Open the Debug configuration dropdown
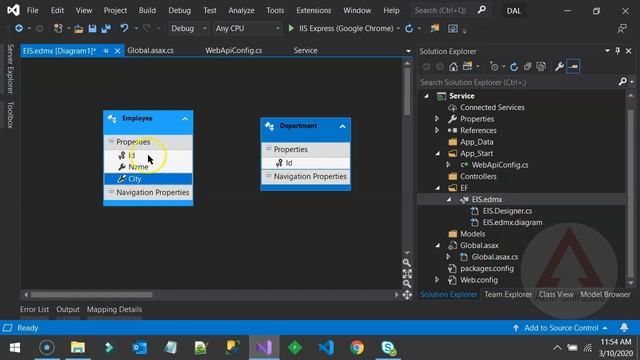 click(x=205, y=29)
